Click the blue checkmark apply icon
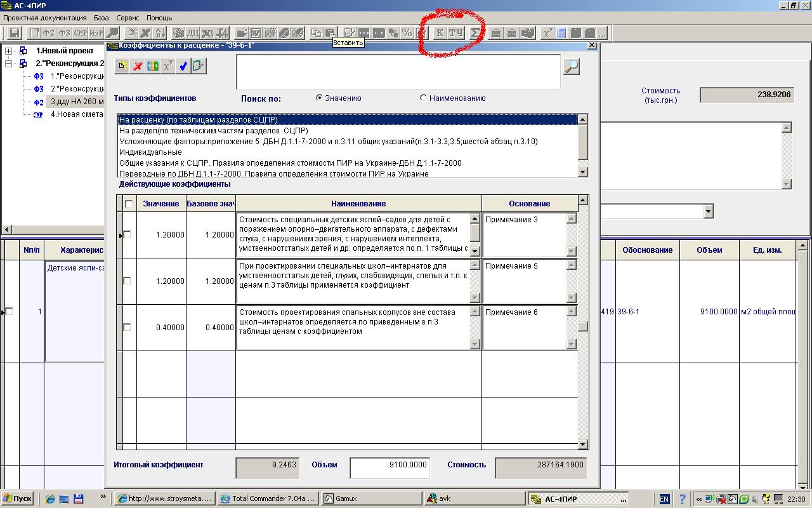Viewport: 812px width, 508px height. click(183, 66)
